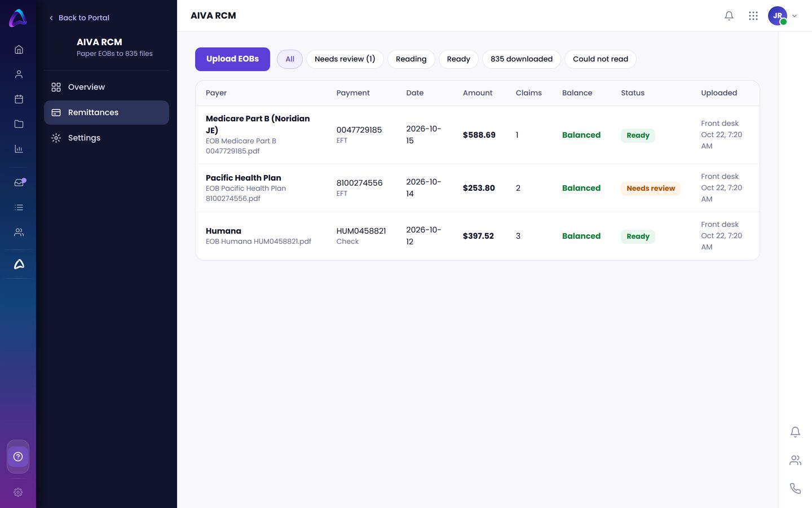Screen dimensions: 812x508
Task: Open the bar chart icon in left rail
Action: [x=19, y=149]
